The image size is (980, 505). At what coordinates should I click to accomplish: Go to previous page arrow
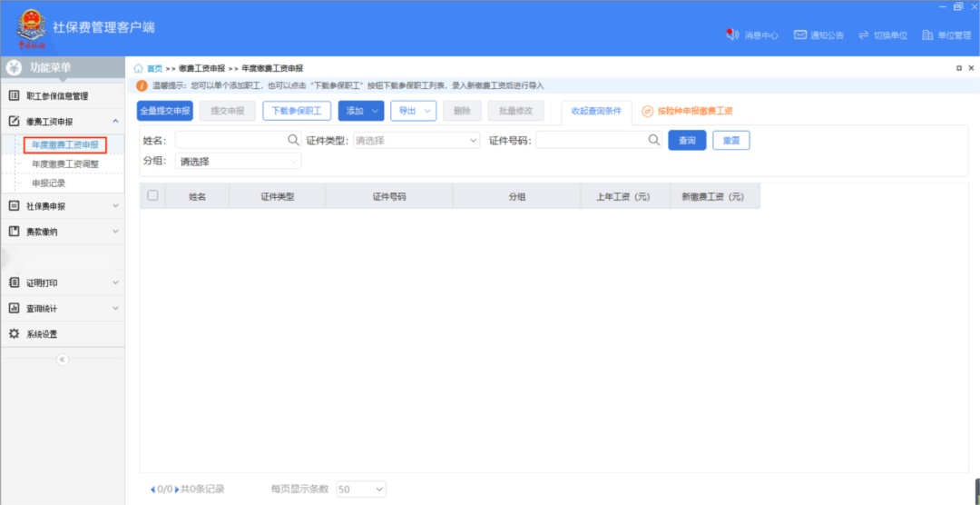point(153,490)
